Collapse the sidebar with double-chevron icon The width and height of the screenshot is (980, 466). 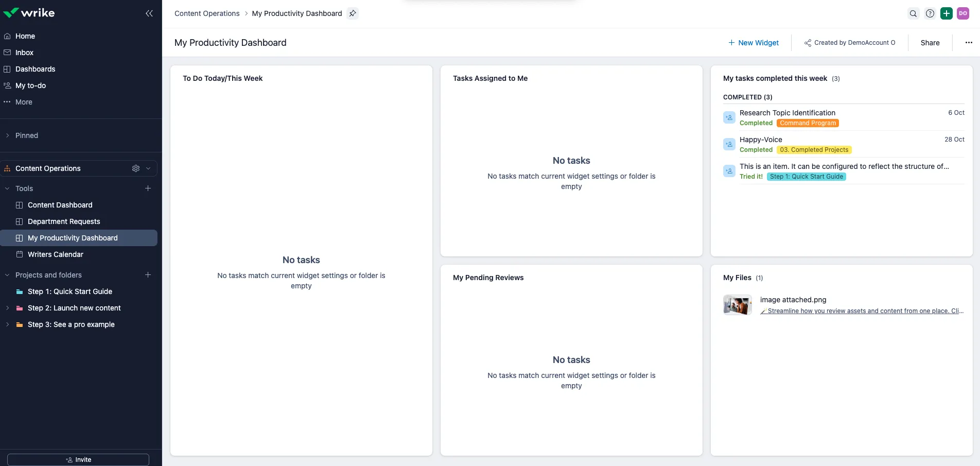tap(149, 13)
